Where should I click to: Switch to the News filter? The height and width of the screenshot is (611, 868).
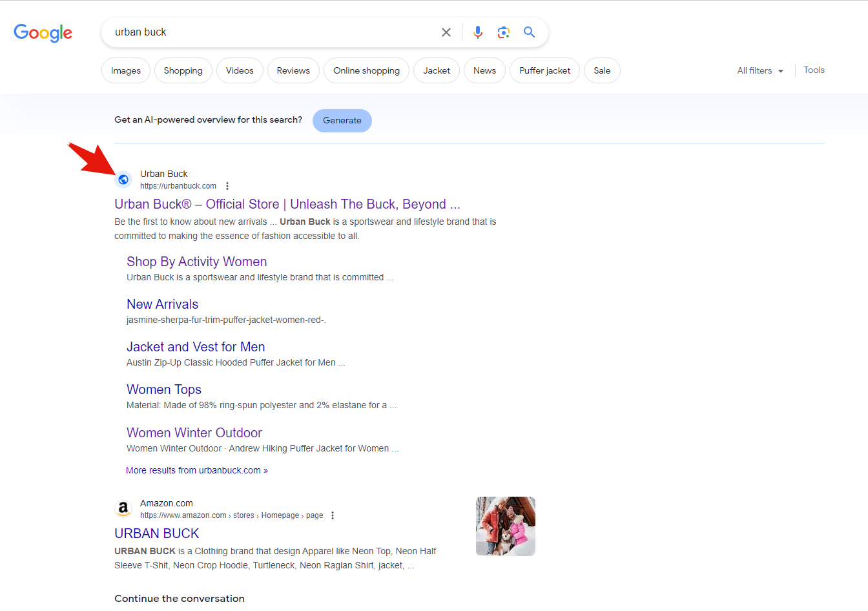tap(484, 70)
